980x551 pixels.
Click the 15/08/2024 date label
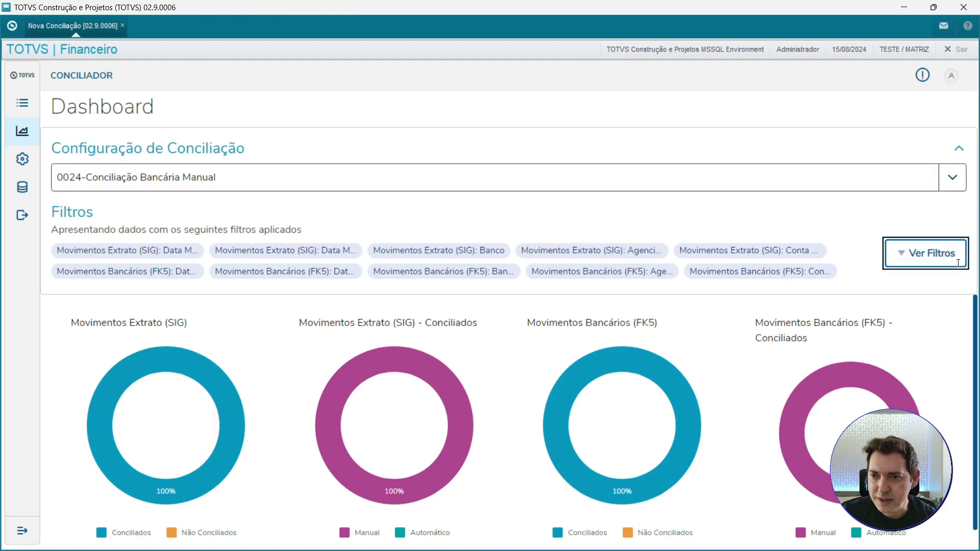click(x=849, y=49)
